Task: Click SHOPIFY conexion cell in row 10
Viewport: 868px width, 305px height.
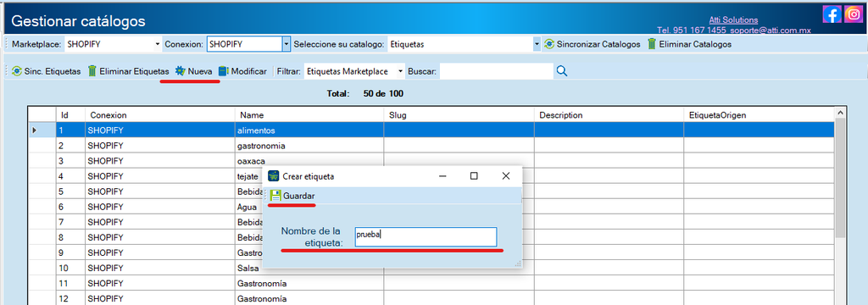Action: 160,268
